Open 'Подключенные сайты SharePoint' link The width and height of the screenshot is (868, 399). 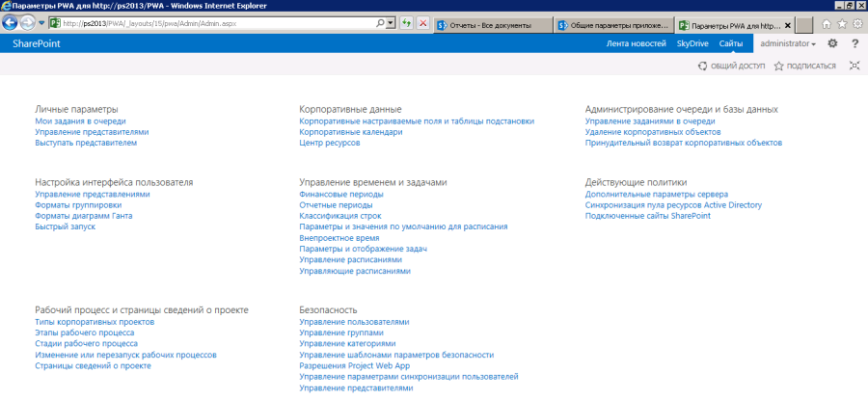point(648,216)
